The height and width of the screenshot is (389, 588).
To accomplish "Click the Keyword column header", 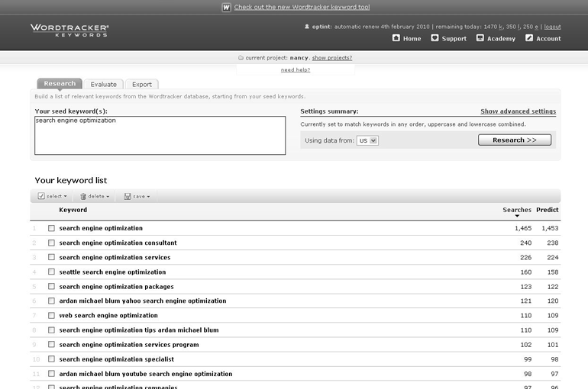I will point(73,210).
